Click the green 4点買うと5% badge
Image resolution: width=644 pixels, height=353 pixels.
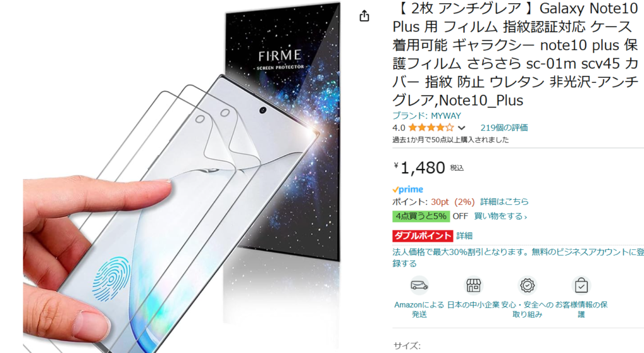421,216
